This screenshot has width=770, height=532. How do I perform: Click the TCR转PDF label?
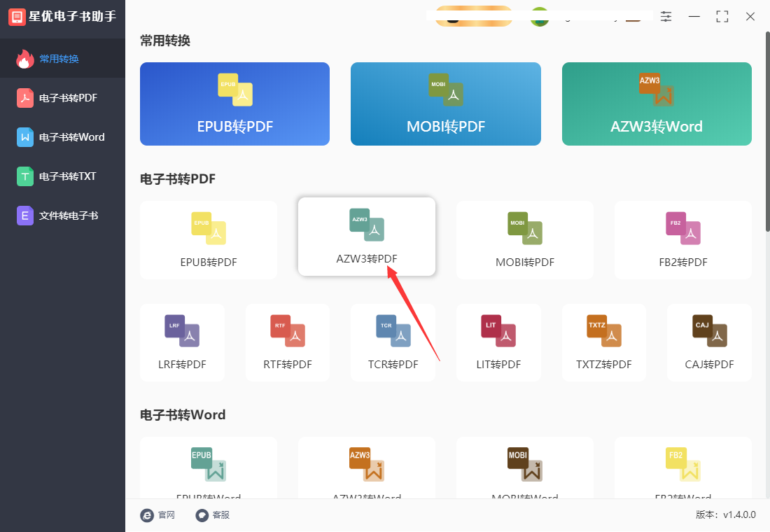[393, 365]
